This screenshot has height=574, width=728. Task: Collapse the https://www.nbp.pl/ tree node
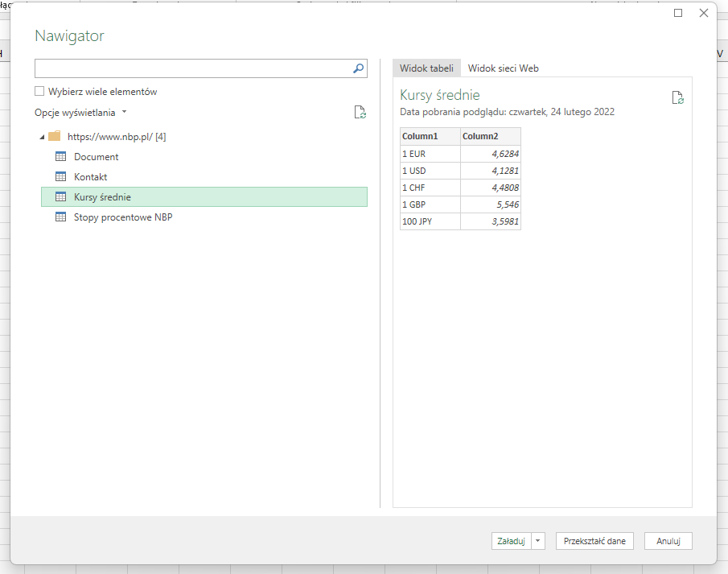pos(42,136)
